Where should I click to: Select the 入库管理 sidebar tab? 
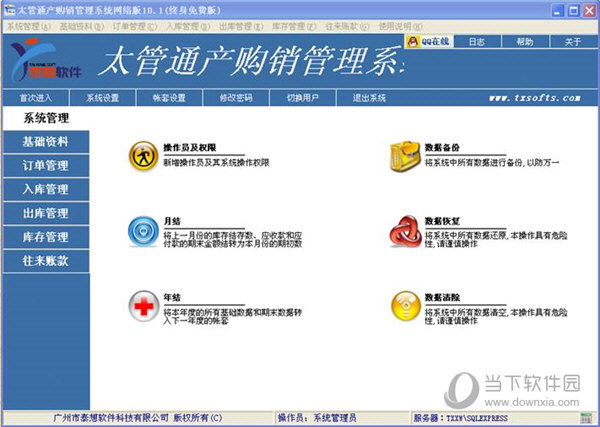tap(46, 190)
